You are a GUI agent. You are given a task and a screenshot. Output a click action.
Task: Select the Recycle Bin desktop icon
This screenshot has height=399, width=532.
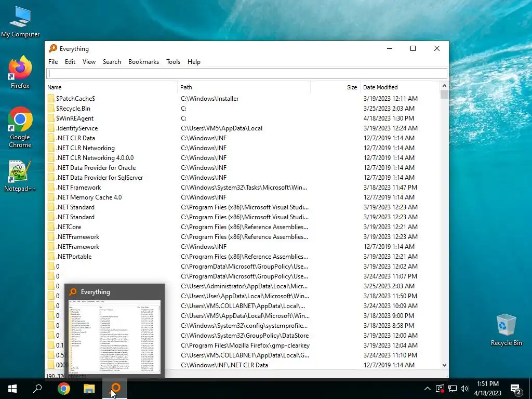[506, 330]
